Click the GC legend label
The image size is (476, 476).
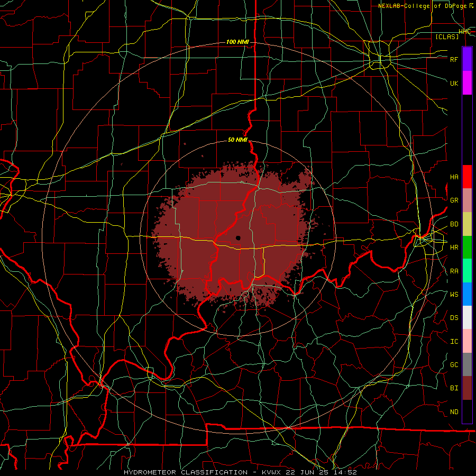pyautogui.click(x=454, y=365)
